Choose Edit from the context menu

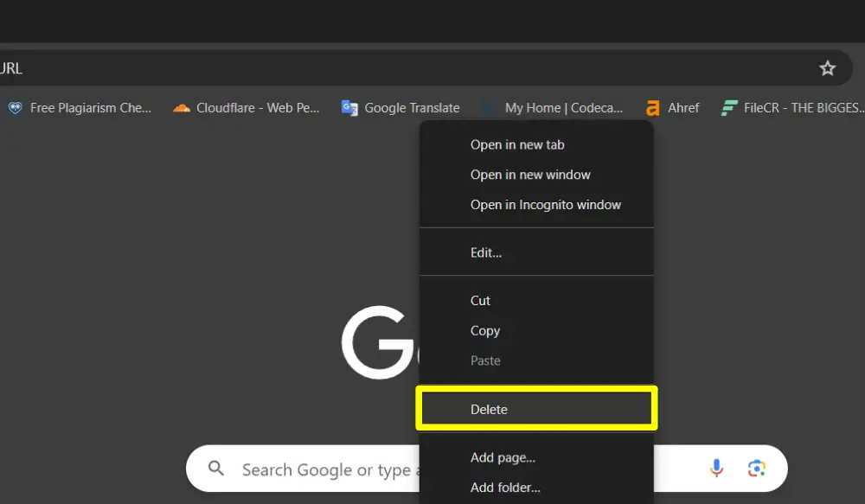pos(485,252)
